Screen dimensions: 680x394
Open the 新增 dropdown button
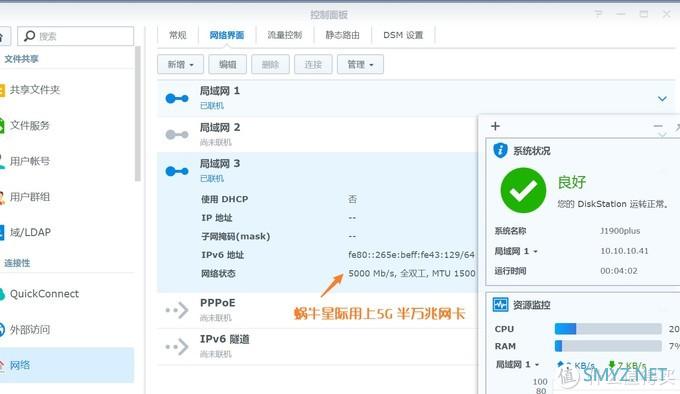pos(180,65)
